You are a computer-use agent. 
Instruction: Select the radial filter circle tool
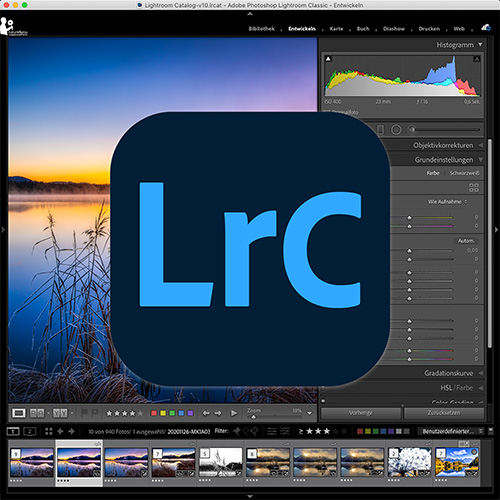(x=396, y=129)
